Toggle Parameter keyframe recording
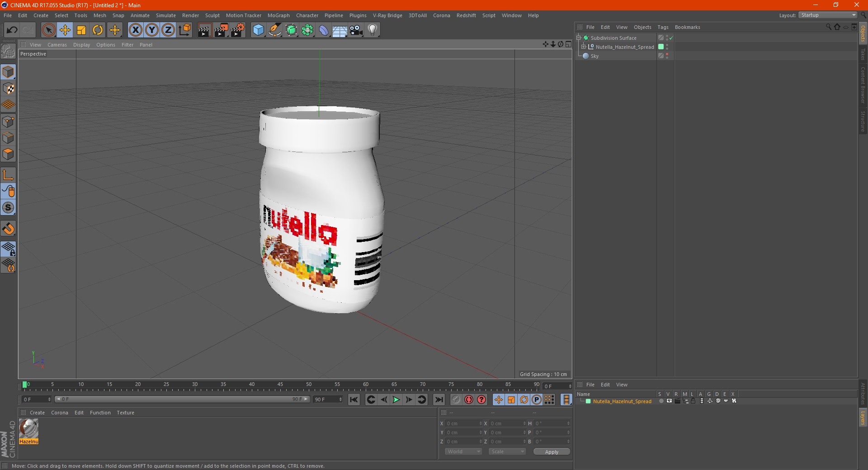The height and width of the screenshot is (470, 868). (537, 399)
